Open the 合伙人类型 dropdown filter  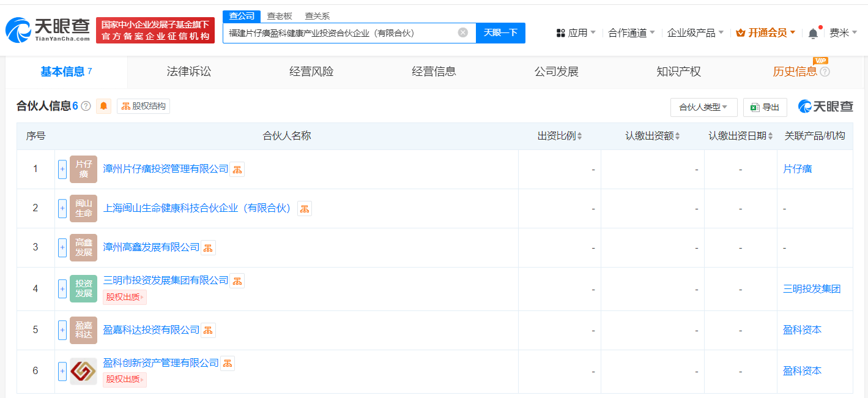[x=703, y=107]
